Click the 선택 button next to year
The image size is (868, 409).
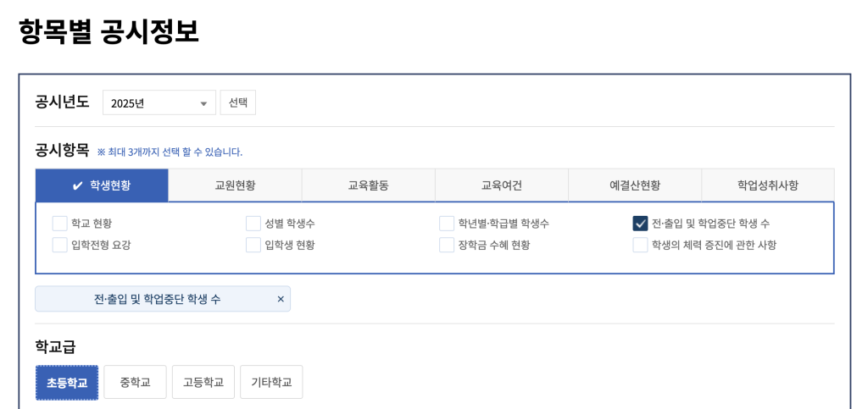tap(238, 102)
